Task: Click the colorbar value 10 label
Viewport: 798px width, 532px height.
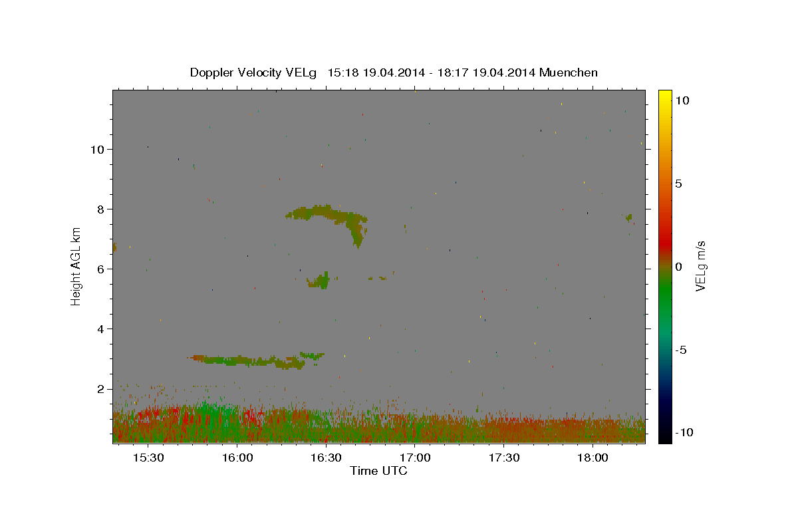Action: [682, 100]
